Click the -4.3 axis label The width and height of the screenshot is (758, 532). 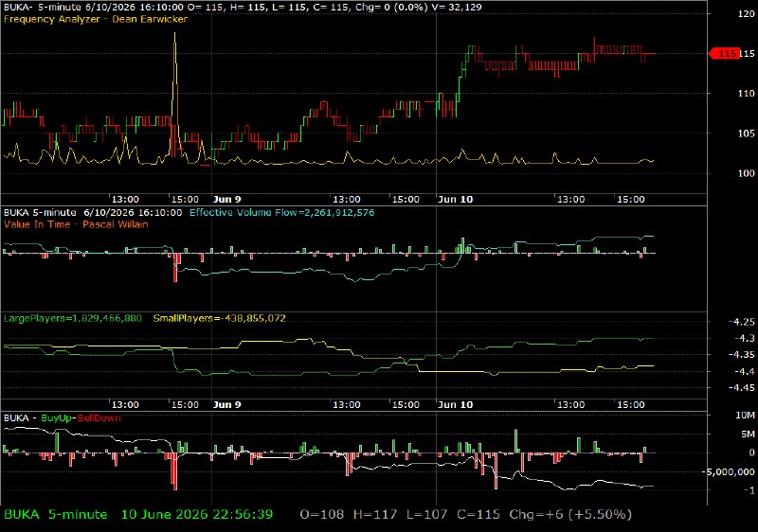(x=744, y=338)
